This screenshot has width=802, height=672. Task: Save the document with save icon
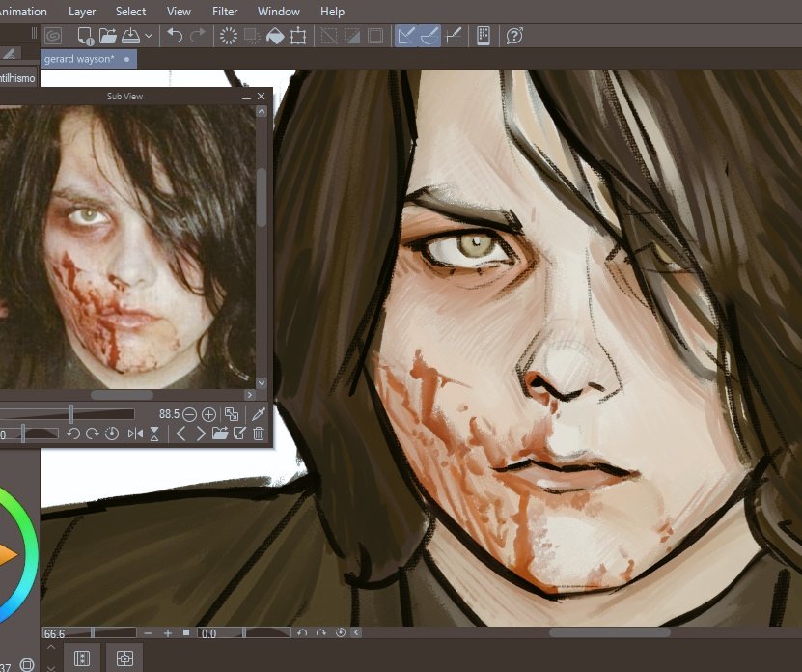131,36
